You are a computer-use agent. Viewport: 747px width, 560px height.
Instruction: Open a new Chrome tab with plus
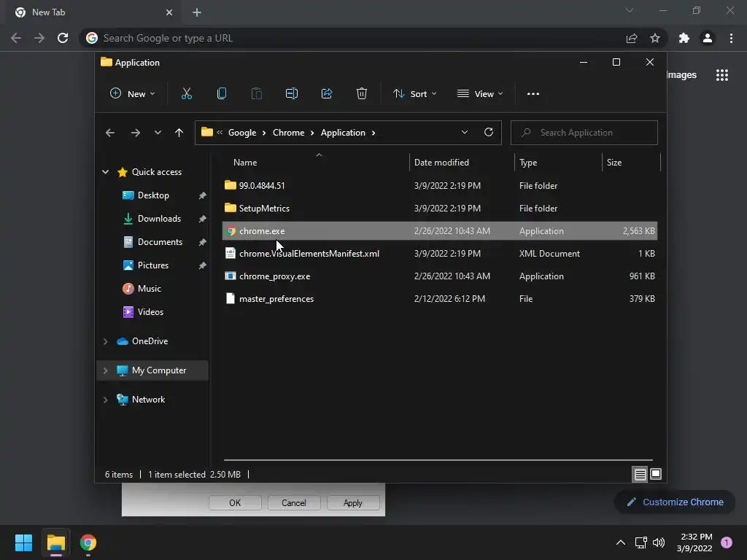(x=197, y=12)
